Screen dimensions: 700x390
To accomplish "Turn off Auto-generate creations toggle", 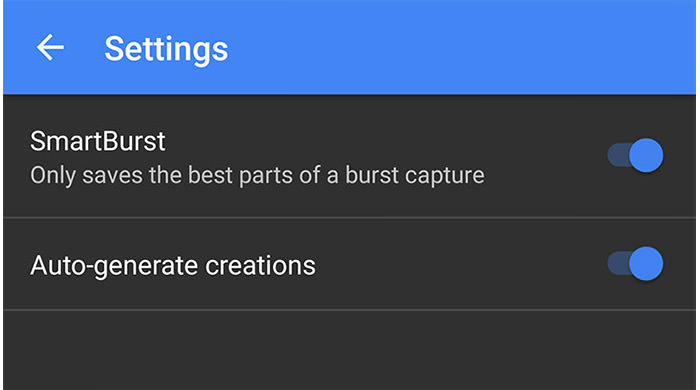I will click(x=635, y=264).
